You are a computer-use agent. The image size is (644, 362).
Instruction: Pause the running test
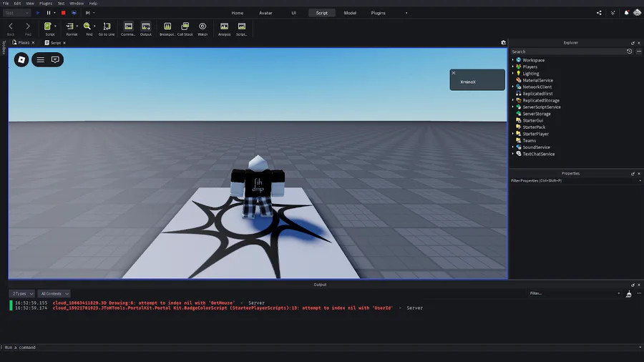point(49,13)
